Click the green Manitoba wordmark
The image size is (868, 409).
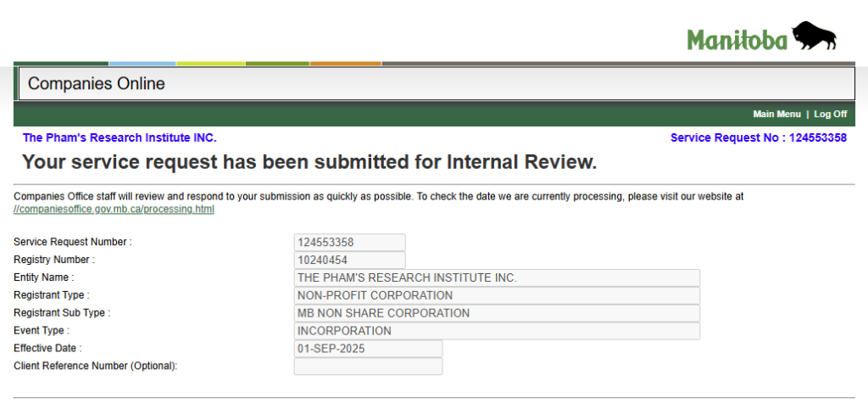pyautogui.click(x=737, y=39)
